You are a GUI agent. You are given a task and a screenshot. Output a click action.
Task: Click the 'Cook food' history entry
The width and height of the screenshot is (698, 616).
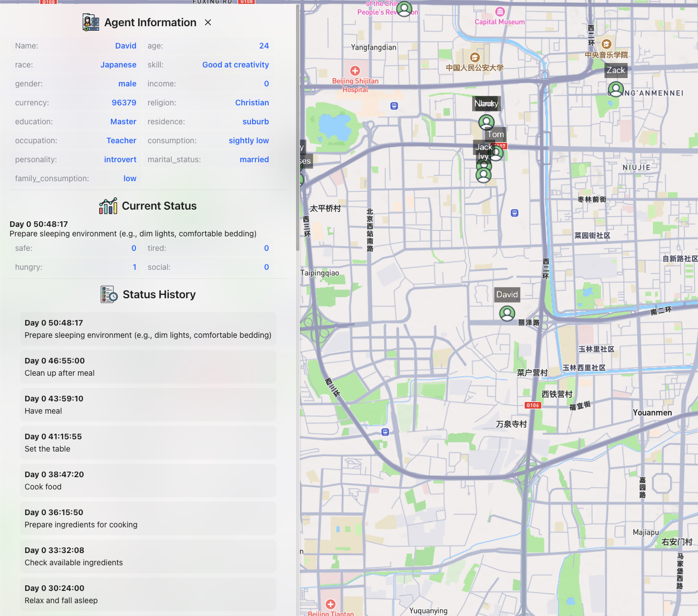[148, 481]
